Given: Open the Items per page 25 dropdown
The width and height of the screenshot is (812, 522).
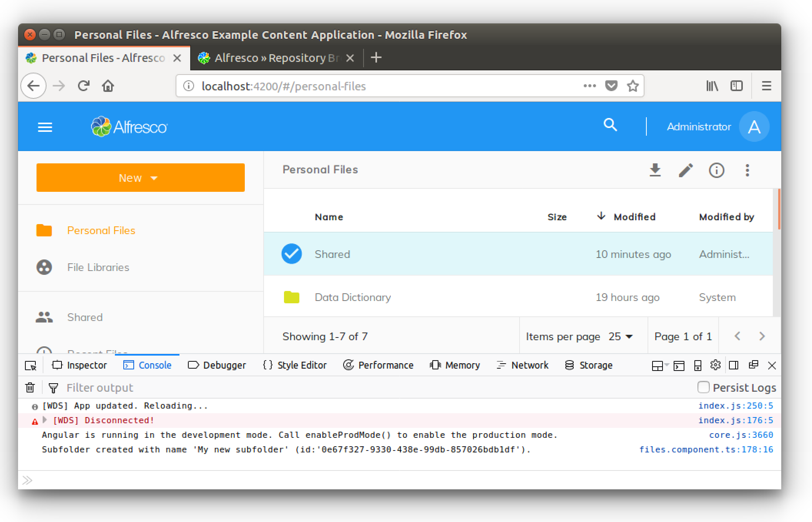Looking at the screenshot, I should pyautogui.click(x=621, y=336).
